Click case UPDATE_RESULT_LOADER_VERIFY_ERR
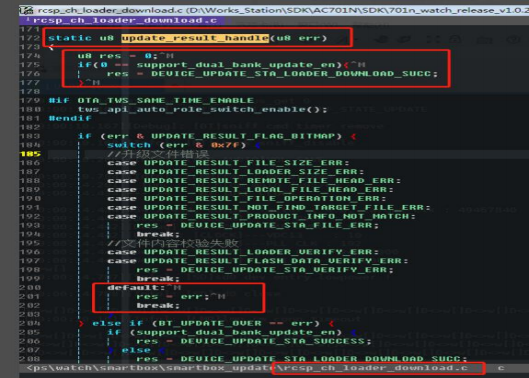529x378 pixels. (243, 252)
